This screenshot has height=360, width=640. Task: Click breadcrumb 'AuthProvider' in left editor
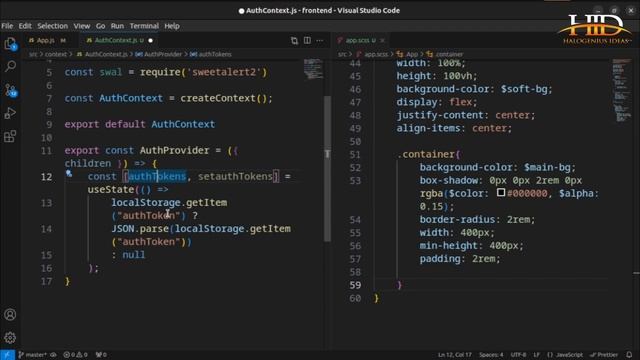pos(162,54)
